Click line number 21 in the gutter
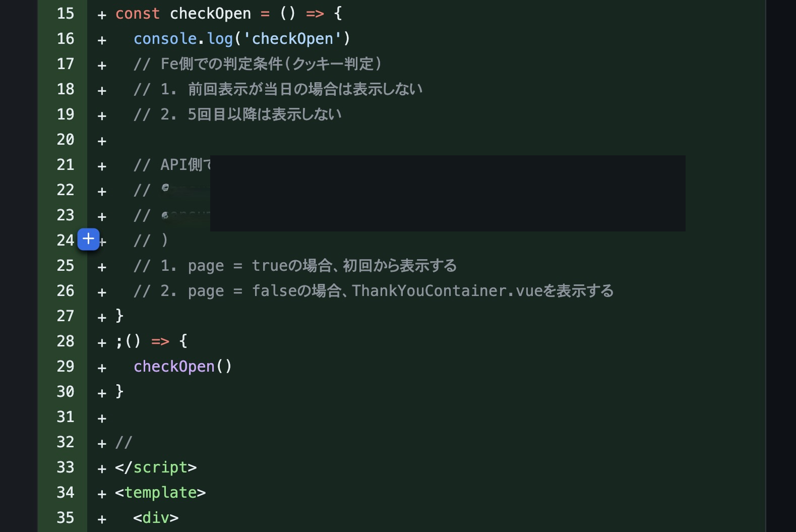This screenshot has height=532, width=796. tap(66, 165)
